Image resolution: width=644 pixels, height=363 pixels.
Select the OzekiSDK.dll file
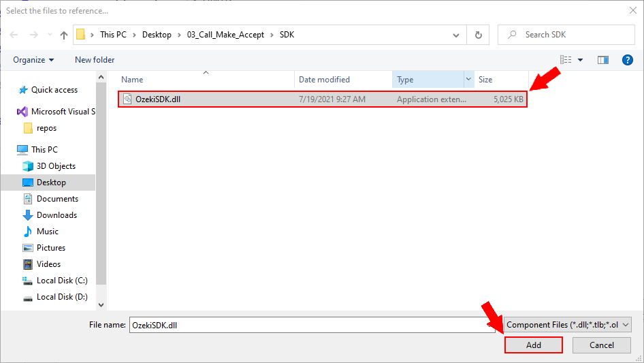pos(323,99)
